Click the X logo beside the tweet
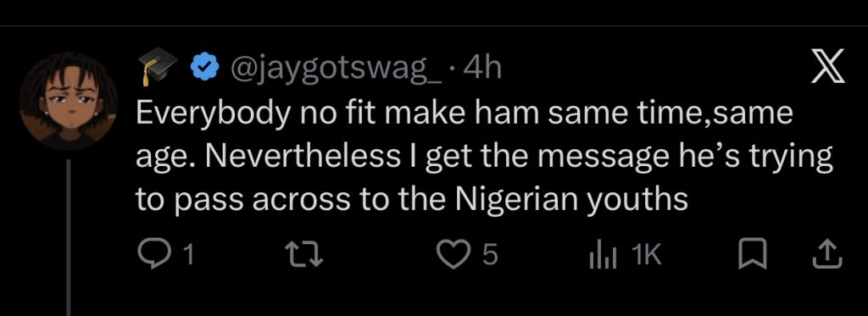 828,66
